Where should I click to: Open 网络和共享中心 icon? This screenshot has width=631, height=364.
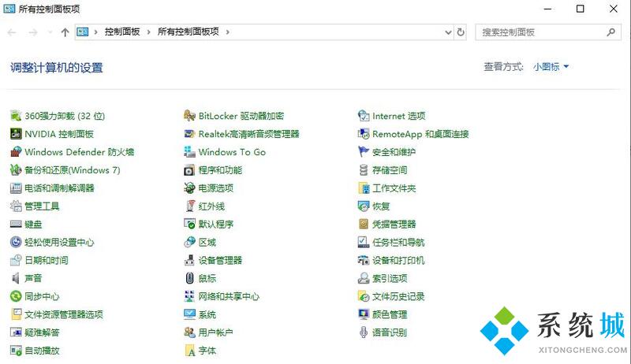(189, 296)
